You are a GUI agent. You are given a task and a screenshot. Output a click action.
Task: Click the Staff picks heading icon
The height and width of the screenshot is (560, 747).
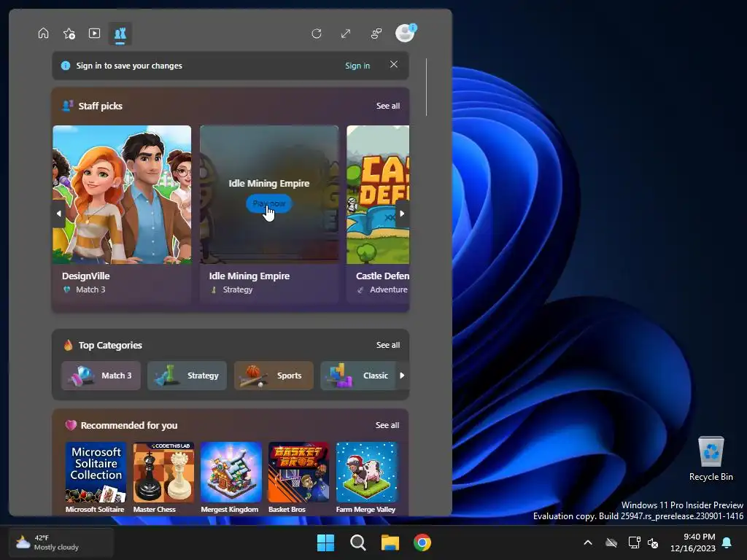click(68, 106)
